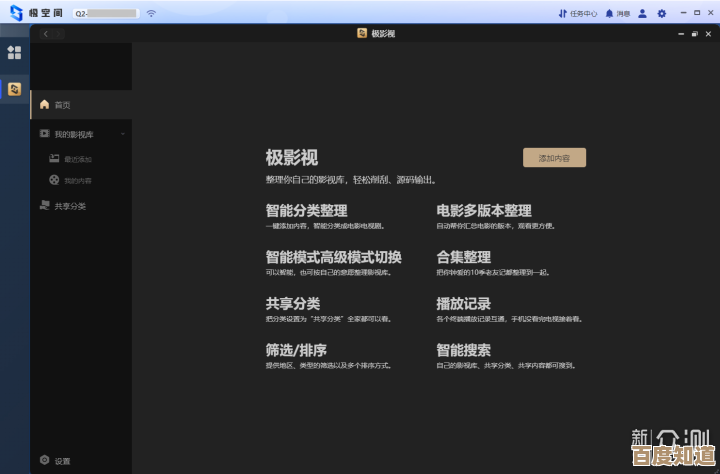Image resolution: width=720 pixels, height=474 pixels.
Task: Open 最近添加 recently added list
Action: (x=77, y=159)
